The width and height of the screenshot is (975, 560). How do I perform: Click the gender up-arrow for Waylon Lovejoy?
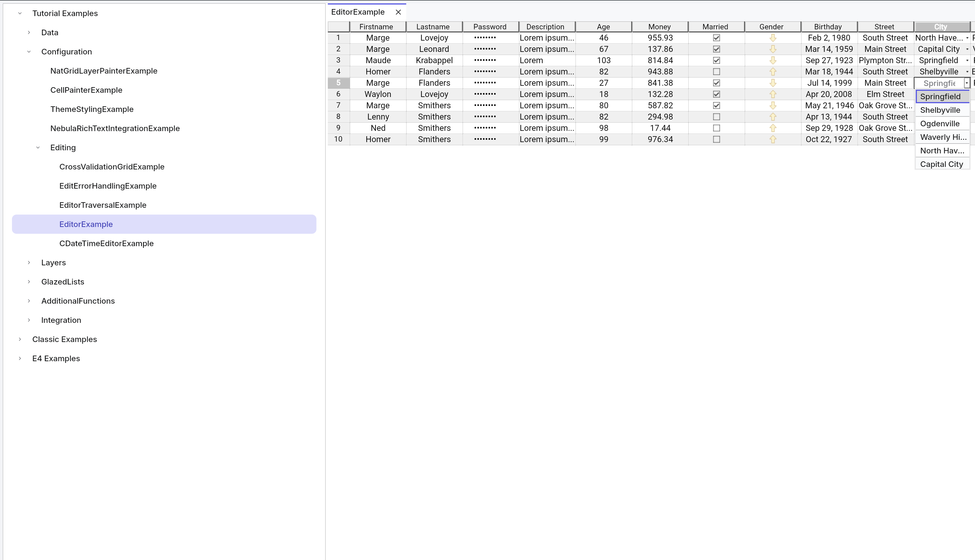tap(773, 94)
